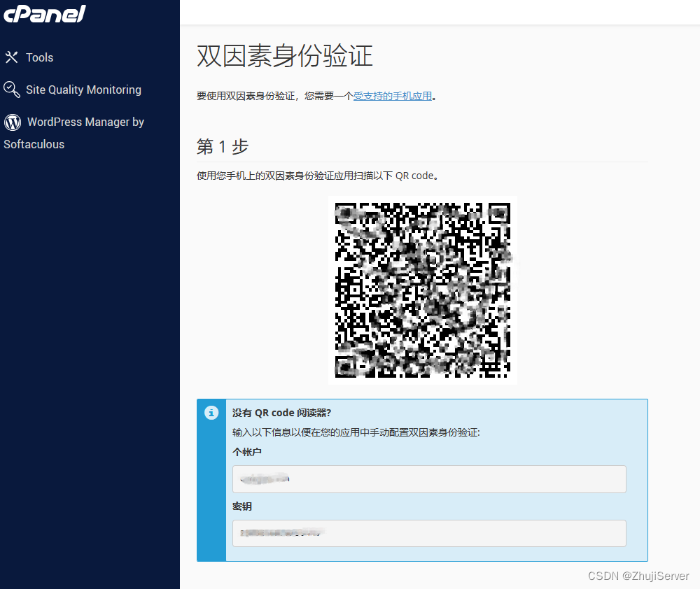Click the Site Quality Monitoring magnifier icon
700x589 pixels.
(x=12, y=90)
